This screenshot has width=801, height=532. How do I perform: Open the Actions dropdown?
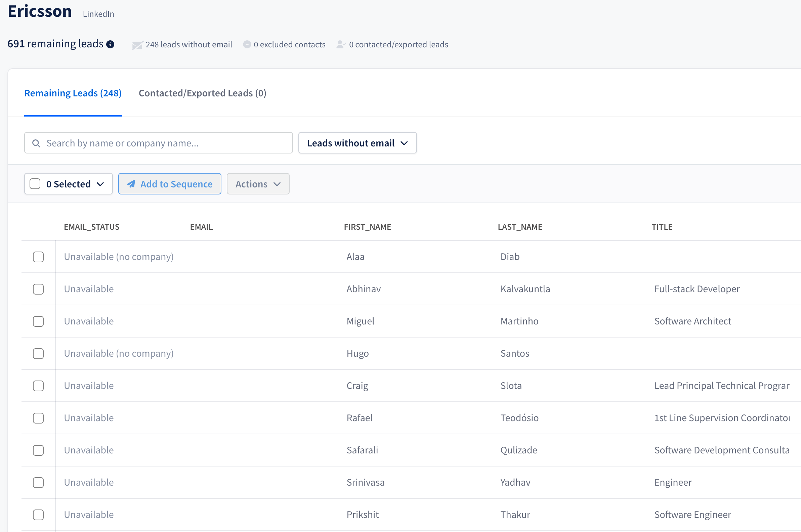point(258,184)
